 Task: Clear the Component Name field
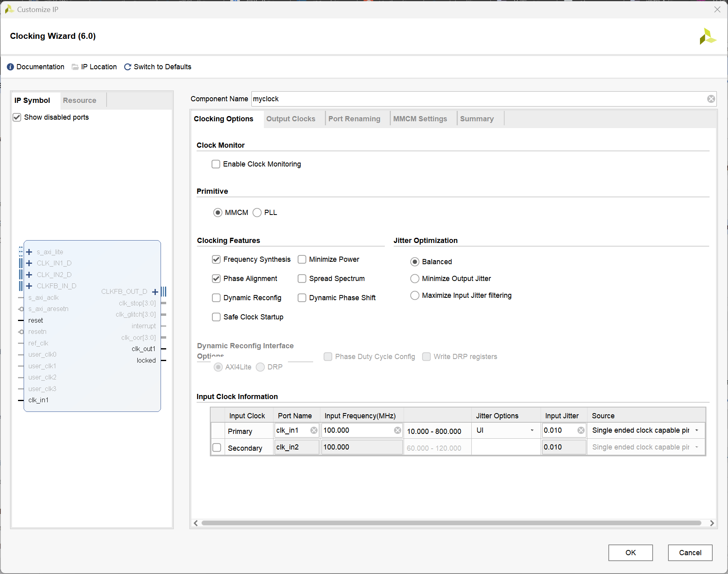click(711, 99)
